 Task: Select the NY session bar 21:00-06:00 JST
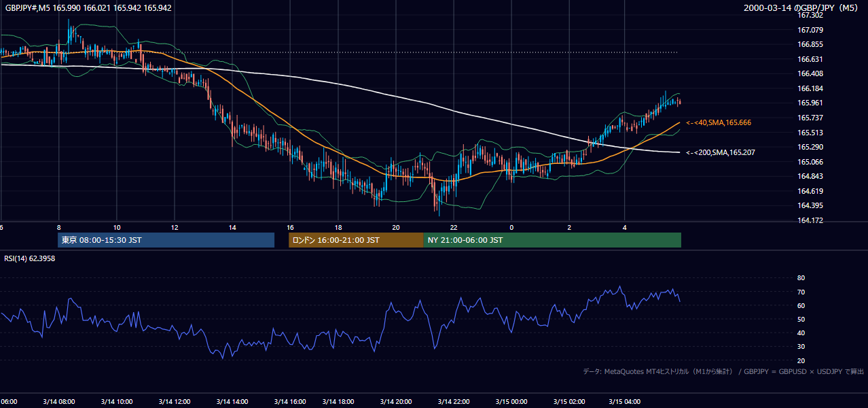pyautogui.click(x=552, y=240)
